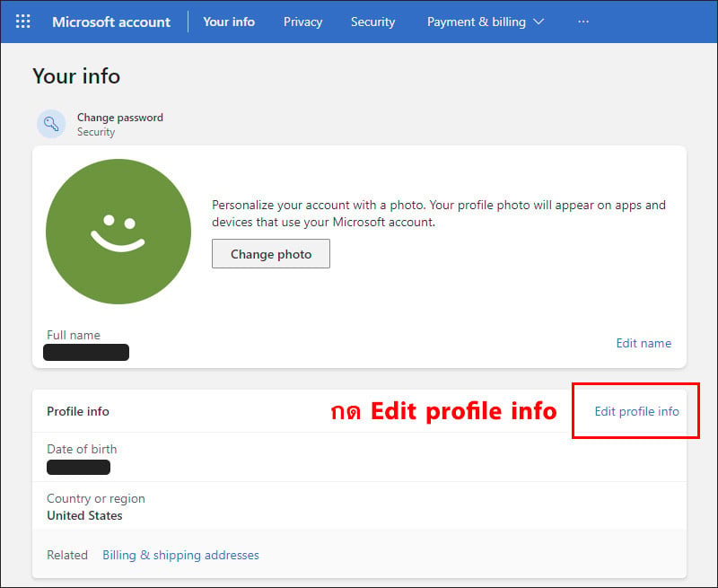Screen dimensions: 718x588
Task: Click the Edit name link
Action: (x=644, y=343)
